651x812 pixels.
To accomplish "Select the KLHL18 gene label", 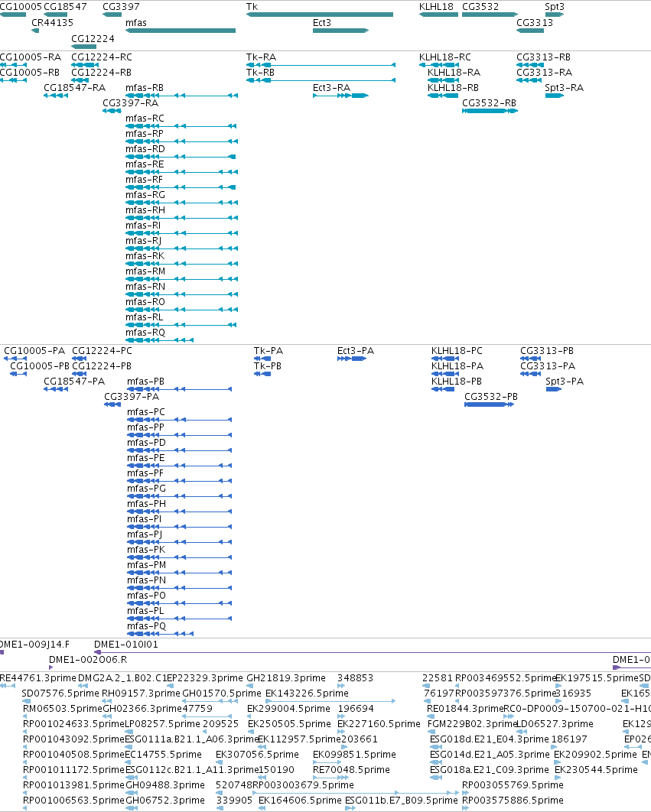I will click(436, 7).
